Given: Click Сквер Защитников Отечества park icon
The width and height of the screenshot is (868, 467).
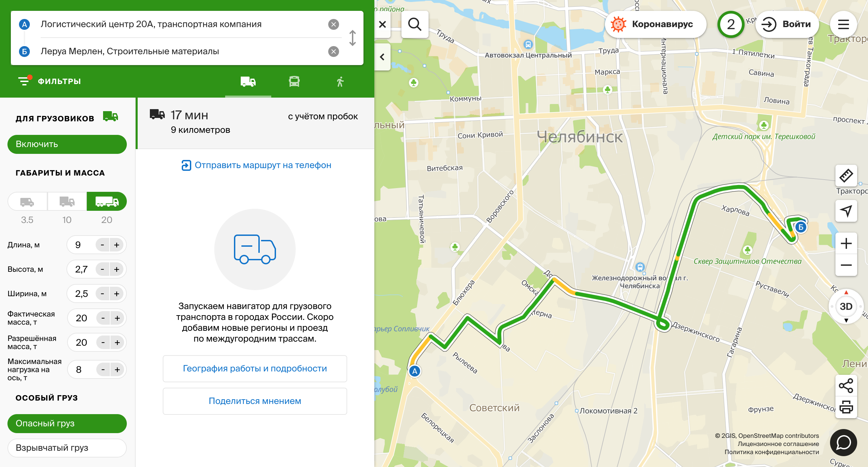Looking at the screenshot, I should tap(748, 250).
